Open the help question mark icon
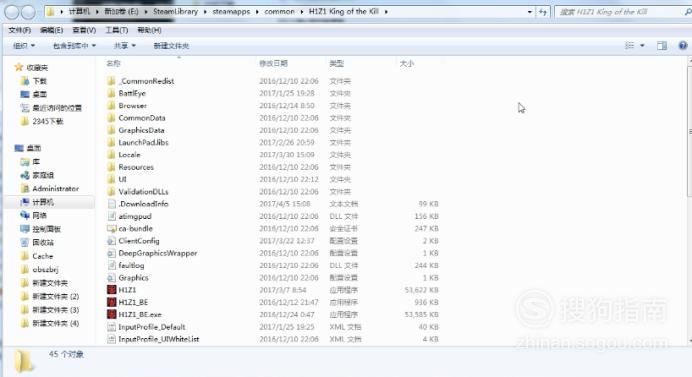 click(x=683, y=45)
